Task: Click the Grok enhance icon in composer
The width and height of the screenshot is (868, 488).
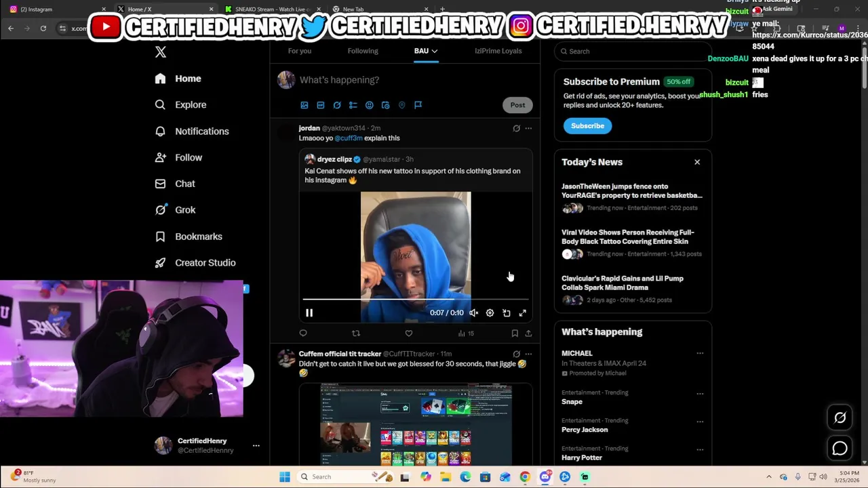Action: pos(337,105)
